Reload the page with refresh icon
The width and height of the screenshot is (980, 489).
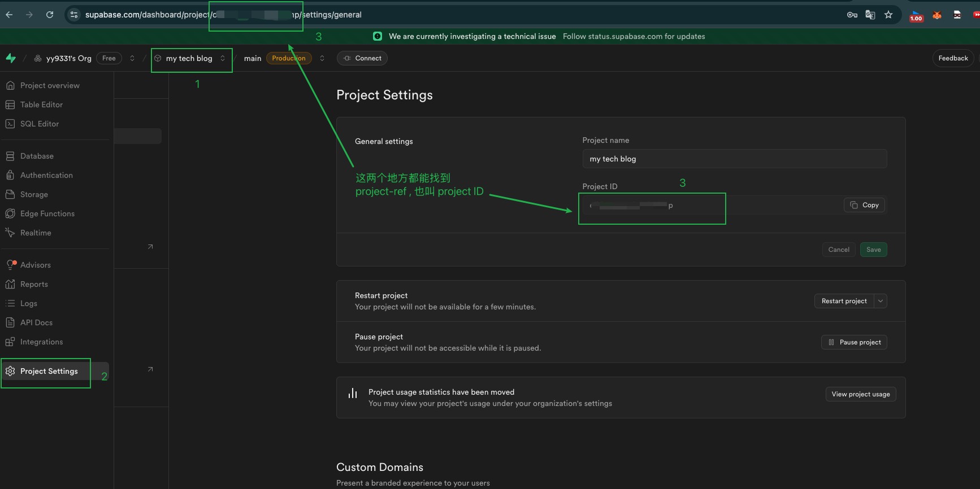50,15
